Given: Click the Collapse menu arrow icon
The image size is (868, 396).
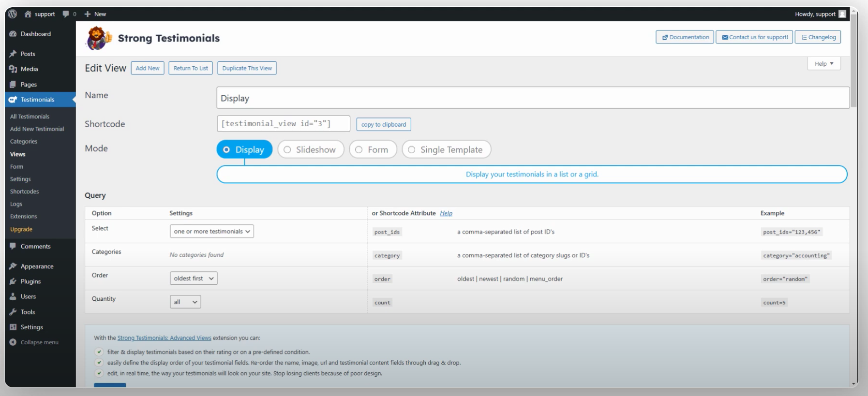Looking at the screenshot, I should click(x=13, y=342).
